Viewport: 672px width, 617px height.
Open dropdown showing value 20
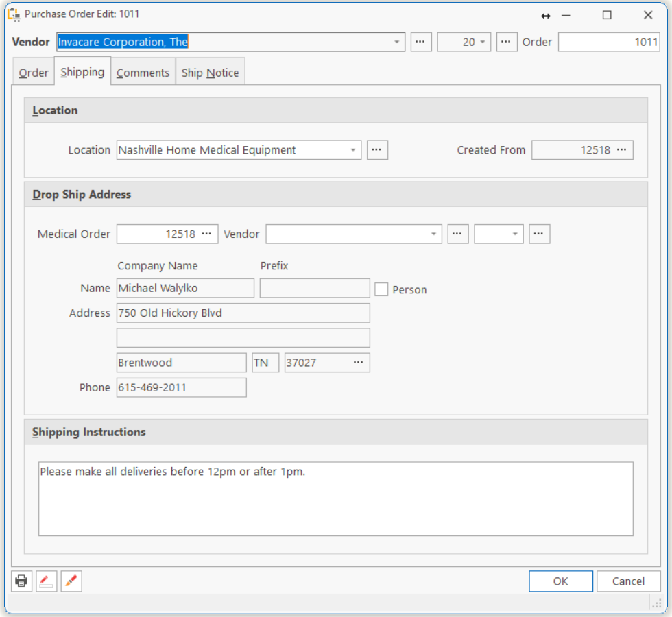pos(482,42)
